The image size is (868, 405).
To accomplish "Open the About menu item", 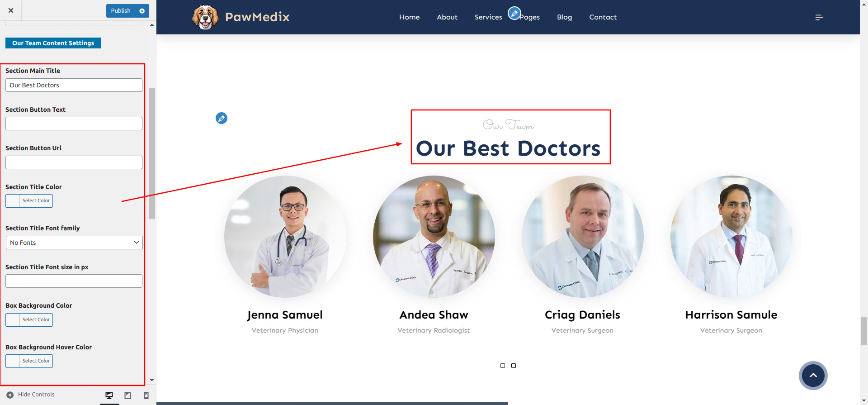I will pos(447,17).
